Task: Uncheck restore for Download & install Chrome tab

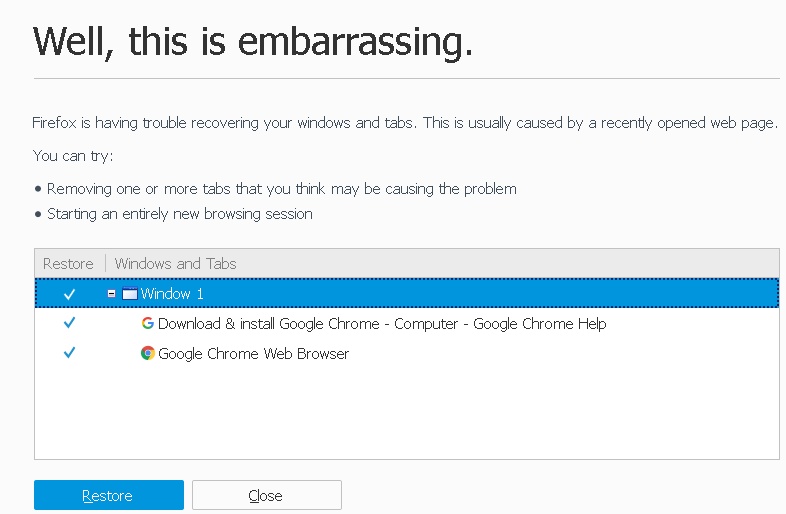Action: coord(70,323)
